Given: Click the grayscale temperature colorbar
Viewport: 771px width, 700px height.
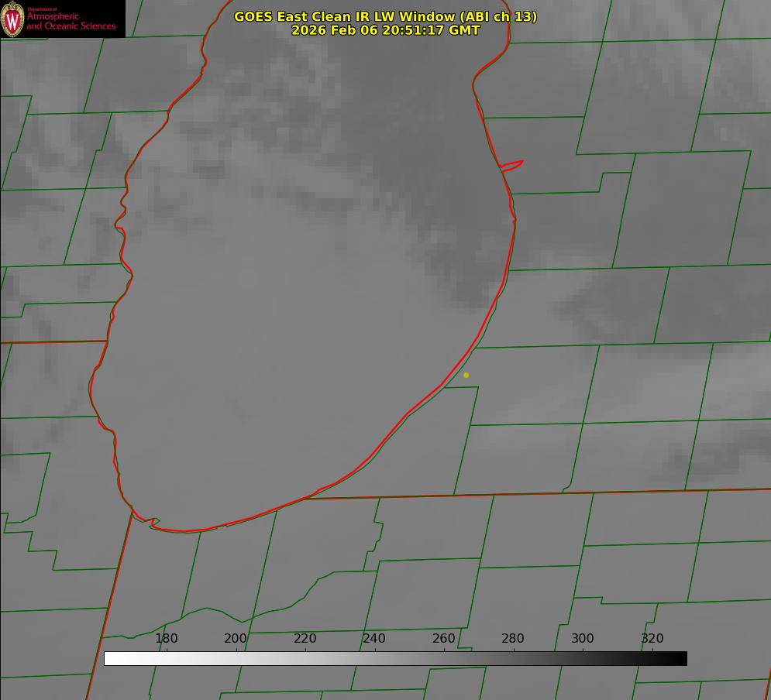Looking at the screenshot, I should pyautogui.click(x=395, y=658).
